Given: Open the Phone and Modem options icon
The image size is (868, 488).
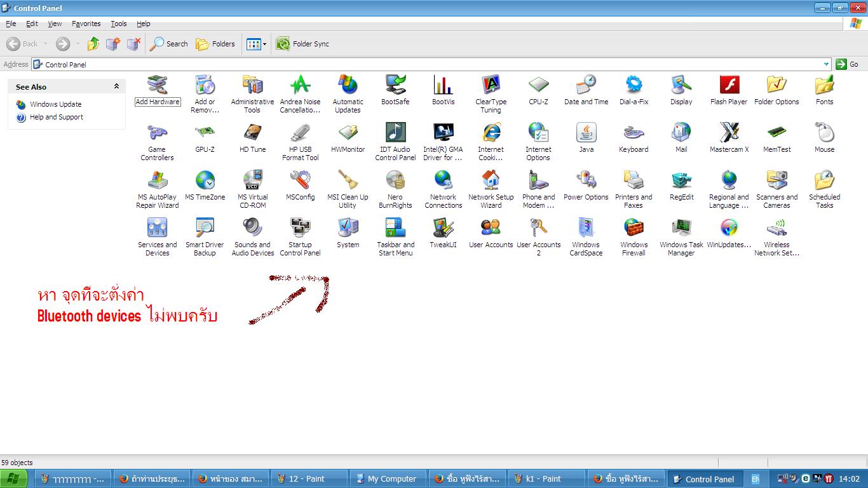Looking at the screenshot, I should pos(538,190).
